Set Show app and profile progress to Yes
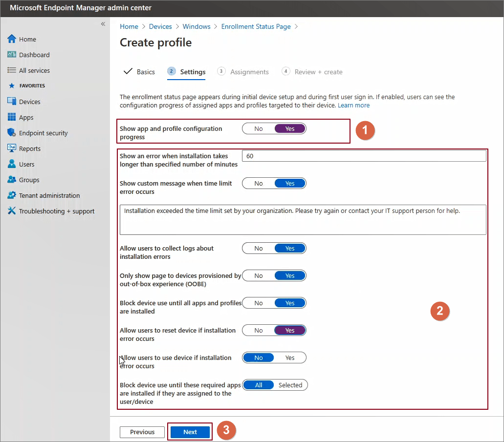Viewport: 504px width, 442px height. click(290, 128)
